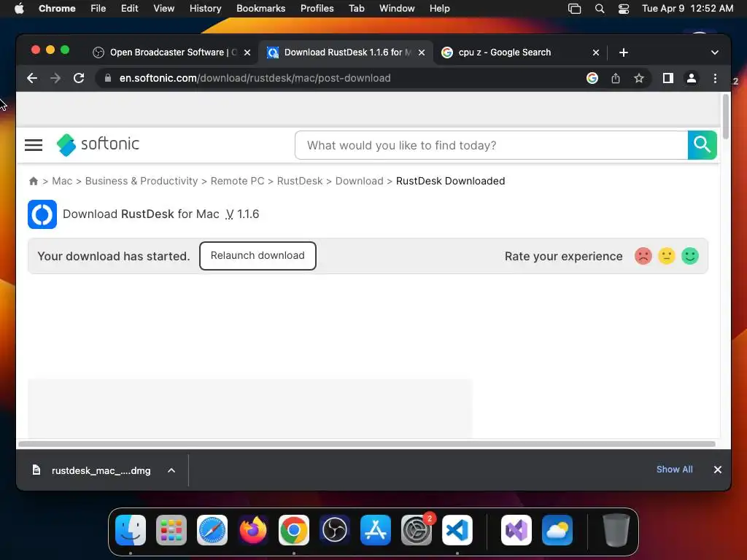
Task: Open the History menu
Action: (x=205, y=9)
